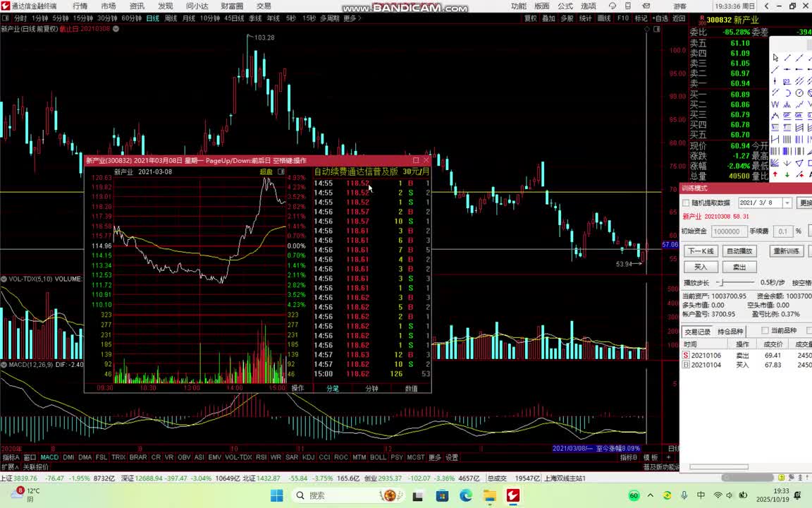
Task: Click 下一K线 button
Action: click(x=701, y=251)
